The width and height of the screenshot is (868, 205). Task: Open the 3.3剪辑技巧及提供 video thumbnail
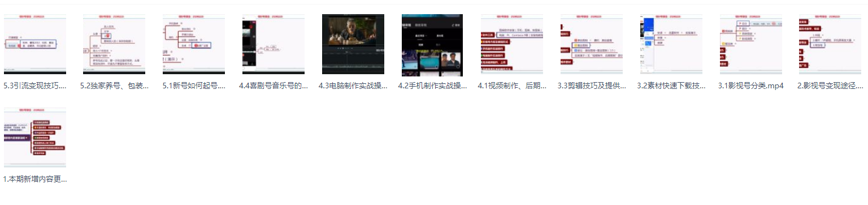coord(592,44)
